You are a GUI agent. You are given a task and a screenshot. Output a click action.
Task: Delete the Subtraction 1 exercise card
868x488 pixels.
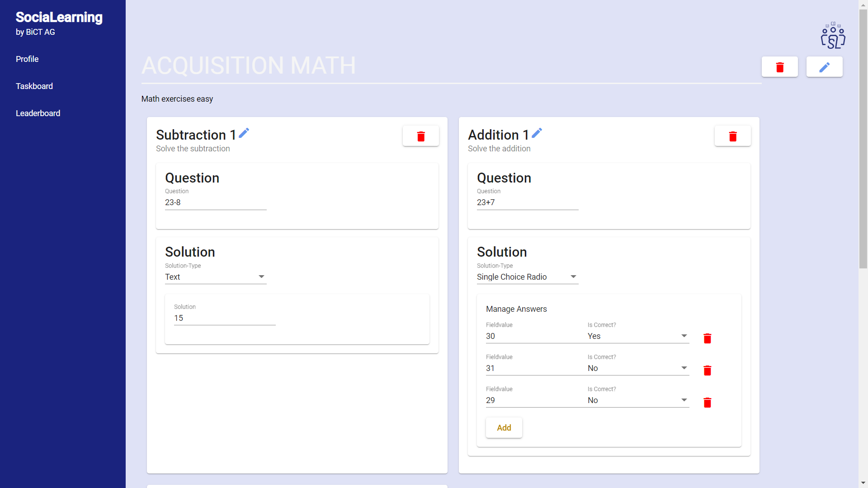(x=420, y=136)
